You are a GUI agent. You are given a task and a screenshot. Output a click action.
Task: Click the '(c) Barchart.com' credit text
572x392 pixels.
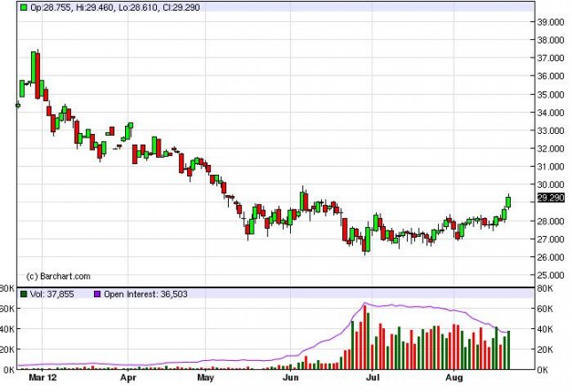coord(59,277)
